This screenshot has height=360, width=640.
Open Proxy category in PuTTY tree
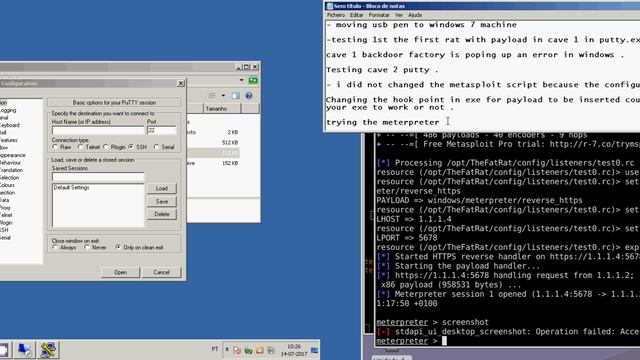pos(6,208)
